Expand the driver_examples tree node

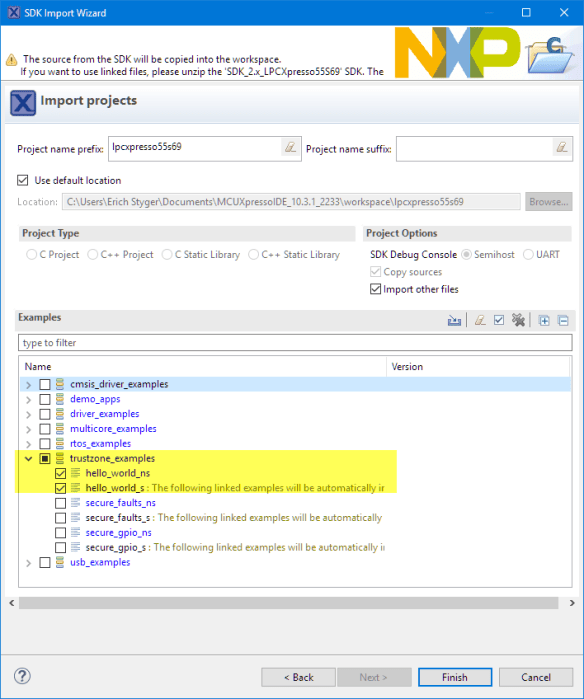tap(29, 415)
